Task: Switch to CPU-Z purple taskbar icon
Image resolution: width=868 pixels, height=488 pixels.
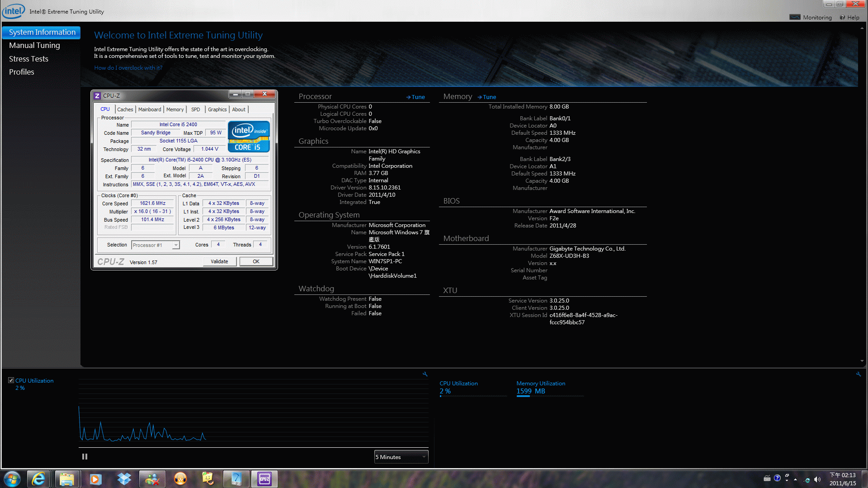Action: coord(264,479)
